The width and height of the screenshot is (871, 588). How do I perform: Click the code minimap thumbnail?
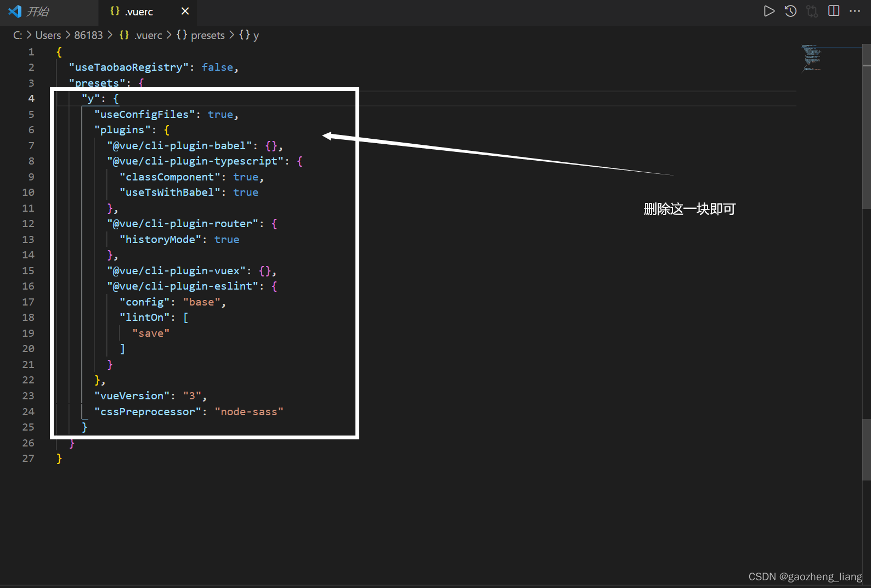click(x=811, y=58)
